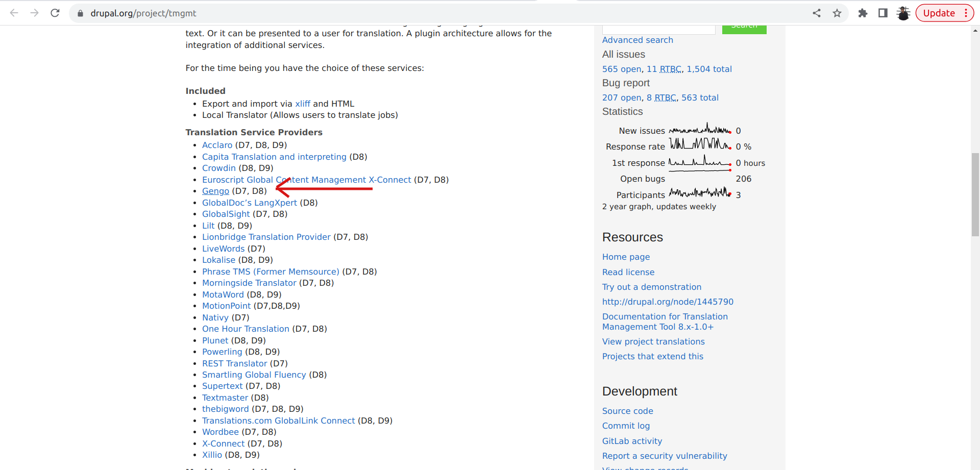The image size is (980, 470).
Task: Open Advanced search link
Action: click(638, 40)
